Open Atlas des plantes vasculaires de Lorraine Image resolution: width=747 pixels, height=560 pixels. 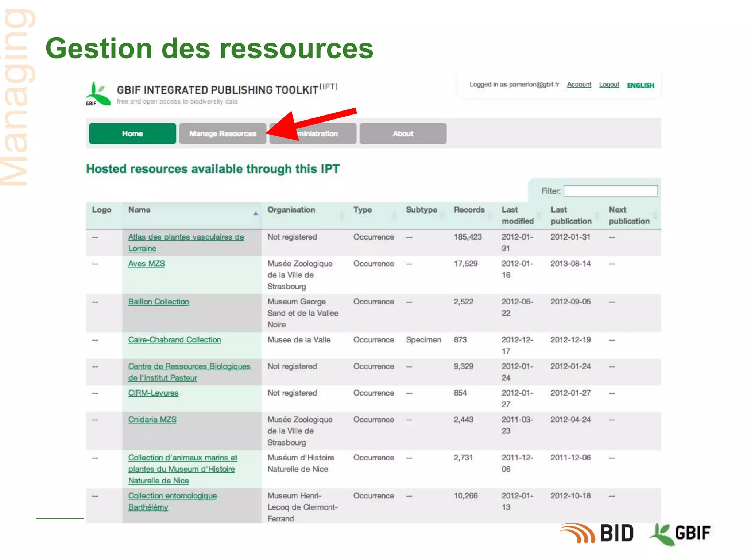click(186, 242)
